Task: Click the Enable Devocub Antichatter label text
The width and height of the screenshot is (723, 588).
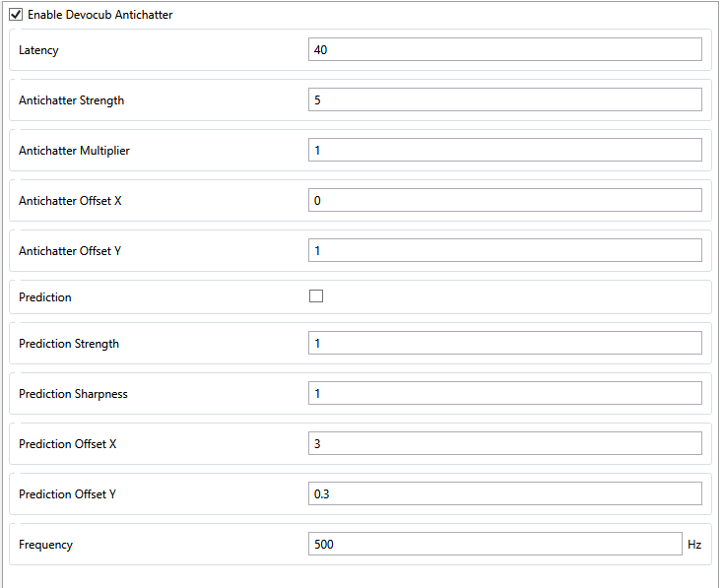Action: coord(99,15)
